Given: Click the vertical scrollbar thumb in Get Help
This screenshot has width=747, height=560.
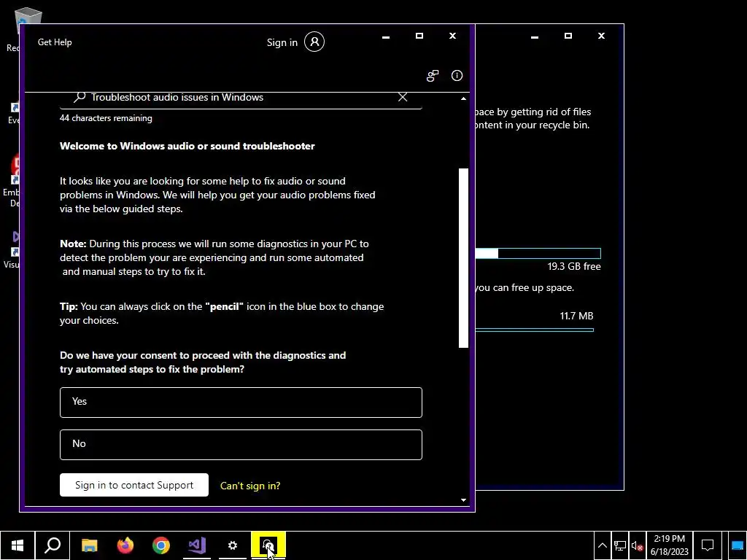Looking at the screenshot, I should click(463, 257).
